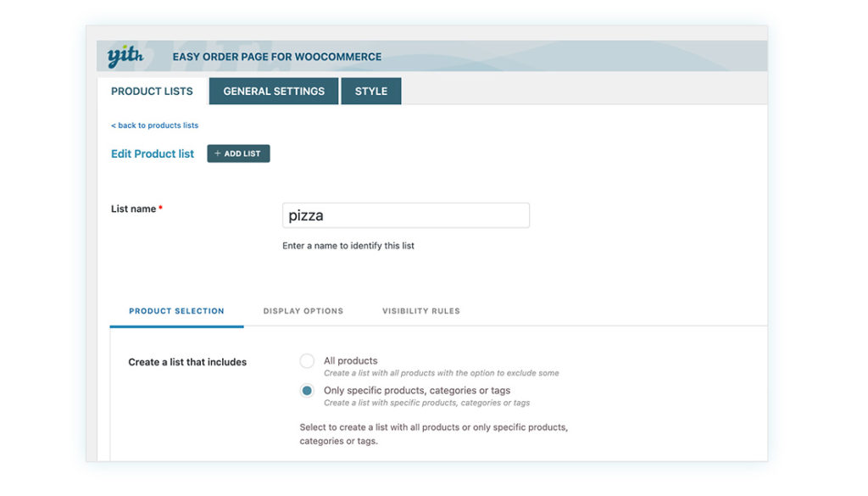The image size is (868, 496).
Task: Click "Only specific products, categories or tags" label
Action: (x=416, y=391)
